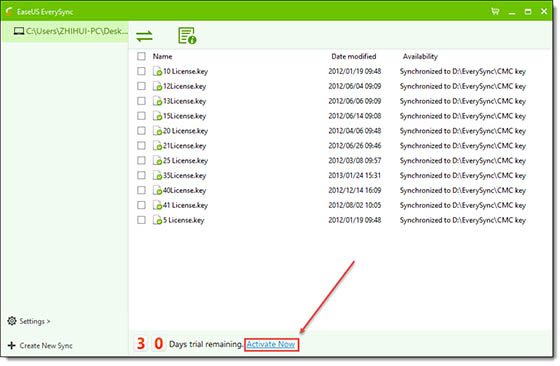Click the computer icon beside C:\Users path
This screenshot has height=366, width=560.
tap(19, 31)
